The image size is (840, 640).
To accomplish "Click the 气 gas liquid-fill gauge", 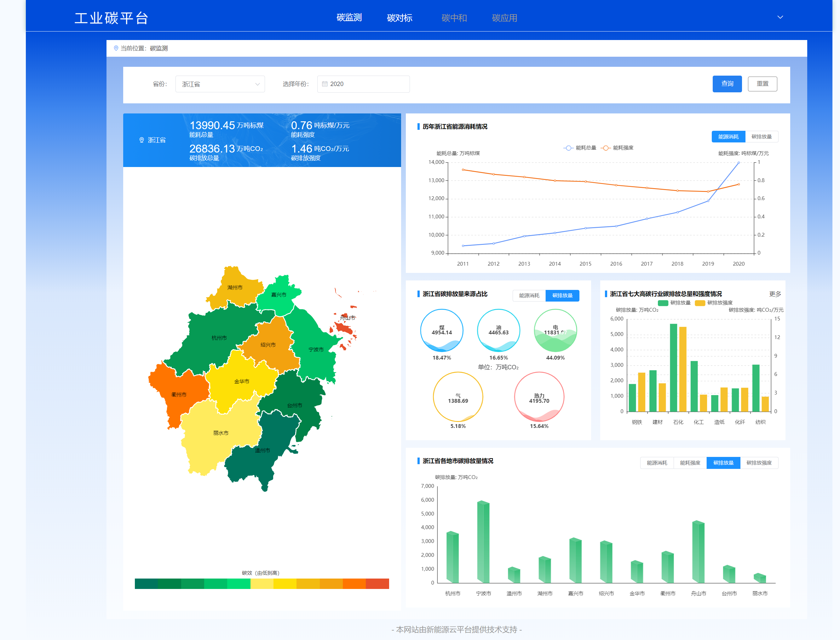I will (x=458, y=397).
